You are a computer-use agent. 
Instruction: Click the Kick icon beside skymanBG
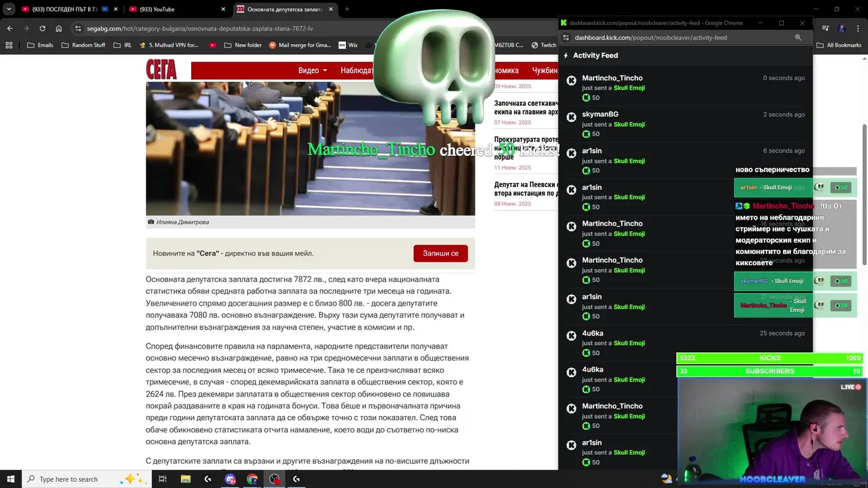[572, 117]
